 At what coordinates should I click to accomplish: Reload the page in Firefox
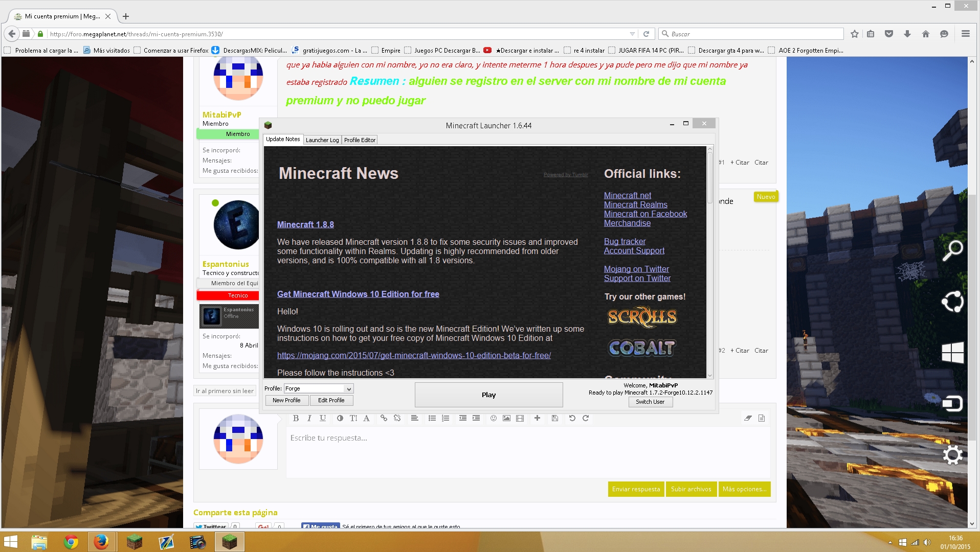point(646,34)
